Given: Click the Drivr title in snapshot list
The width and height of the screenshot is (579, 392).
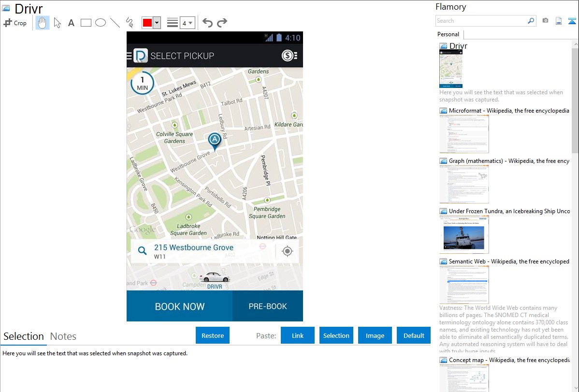Looking at the screenshot, I should coord(458,46).
